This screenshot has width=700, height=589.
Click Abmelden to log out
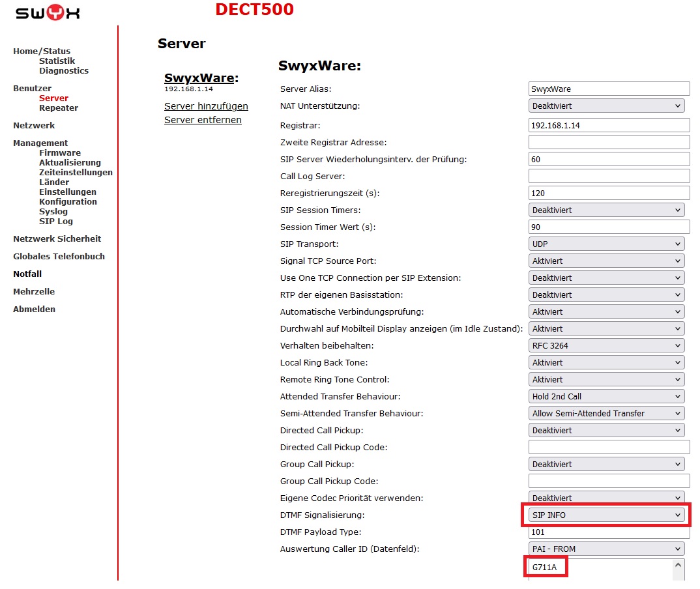pyautogui.click(x=34, y=309)
